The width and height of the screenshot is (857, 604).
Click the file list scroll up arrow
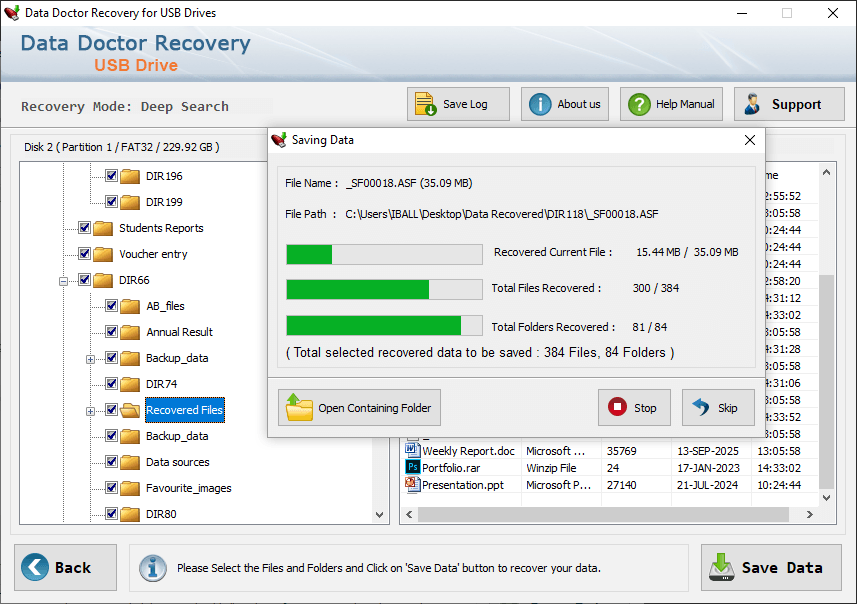826,173
